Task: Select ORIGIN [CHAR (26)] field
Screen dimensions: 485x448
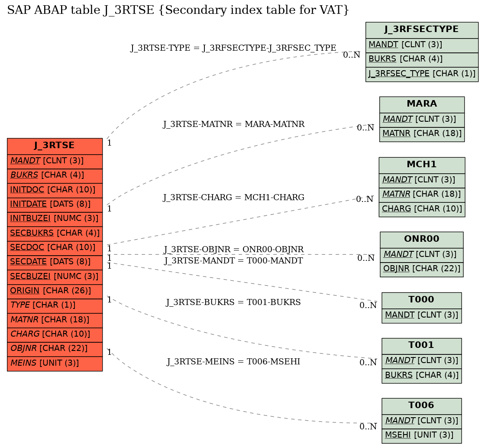Action: tap(55, 292)
